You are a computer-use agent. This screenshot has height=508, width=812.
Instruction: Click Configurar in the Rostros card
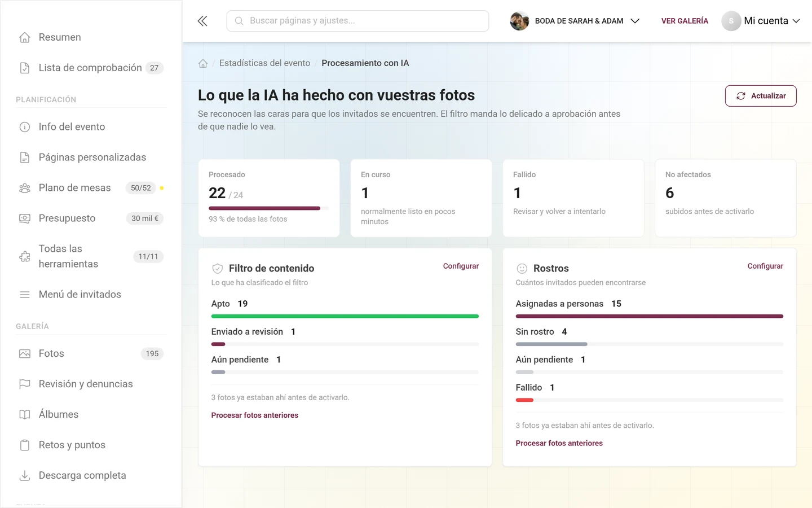tap(765, 266)
